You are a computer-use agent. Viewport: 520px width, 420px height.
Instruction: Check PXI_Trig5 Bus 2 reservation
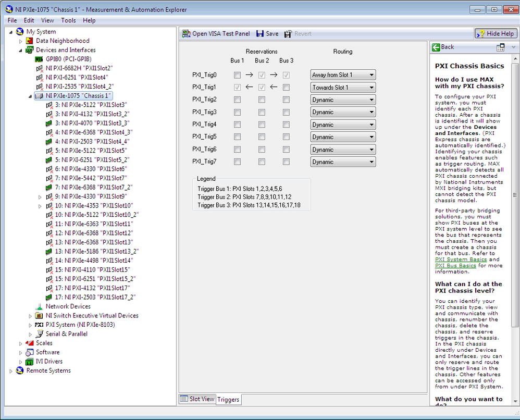[262, 137]
